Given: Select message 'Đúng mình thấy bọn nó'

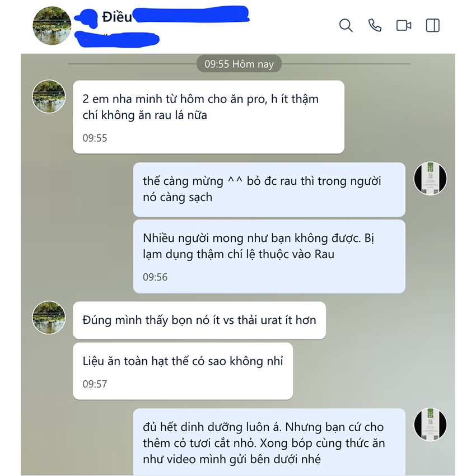Looking at the screenshot, I should point(199,320).
